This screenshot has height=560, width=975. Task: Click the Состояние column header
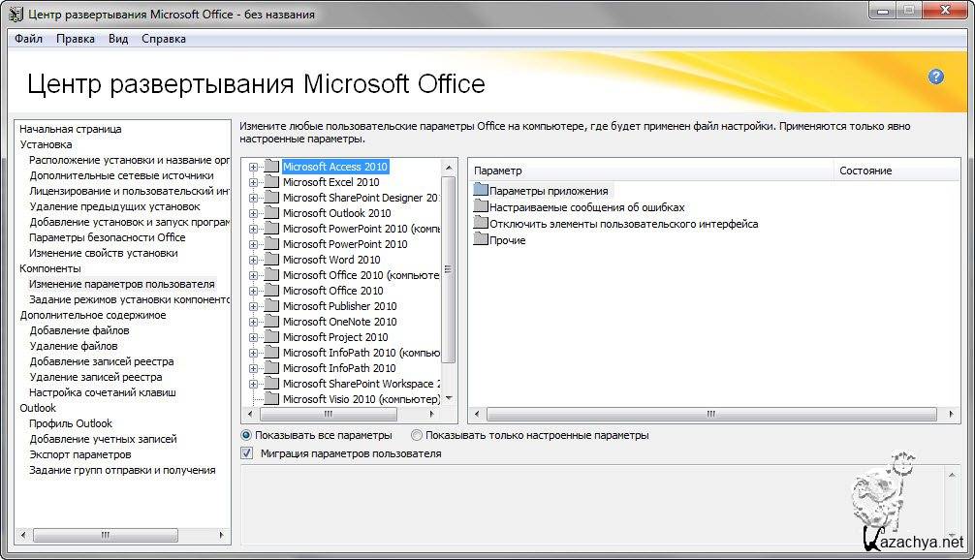pyautogui.click(x=865, y=171)
